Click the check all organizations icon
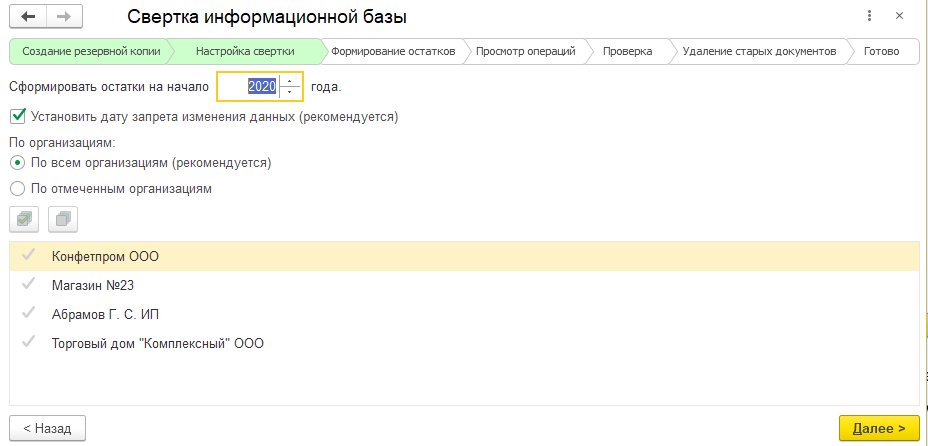928x446 pixels. click(x=25, y=218)
